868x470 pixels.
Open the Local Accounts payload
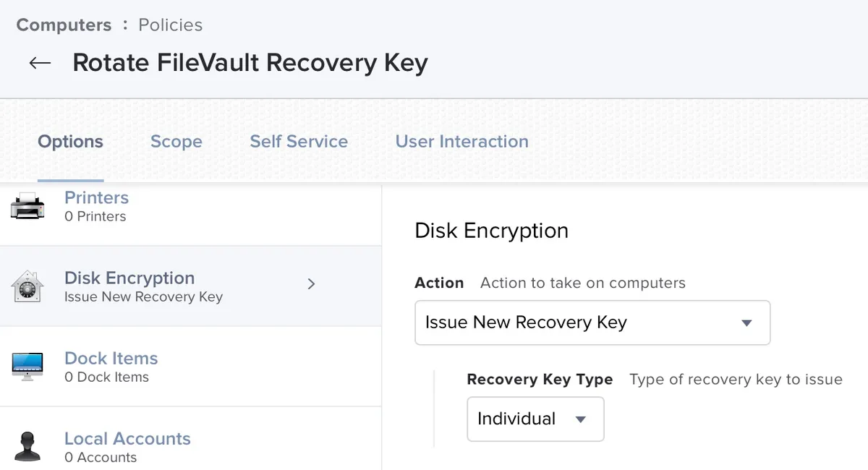127,438
